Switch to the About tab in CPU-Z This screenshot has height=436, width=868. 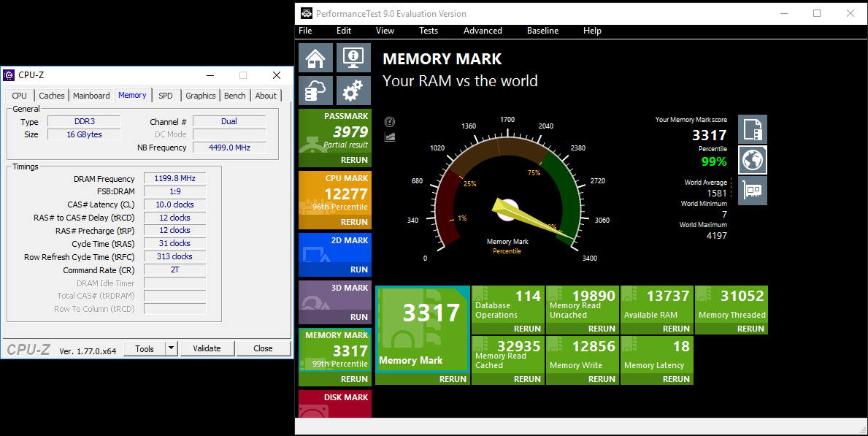coord(266,95)
